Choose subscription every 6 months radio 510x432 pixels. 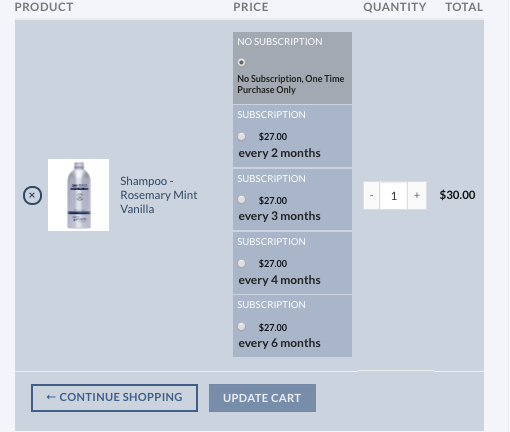tap(241, 326)
